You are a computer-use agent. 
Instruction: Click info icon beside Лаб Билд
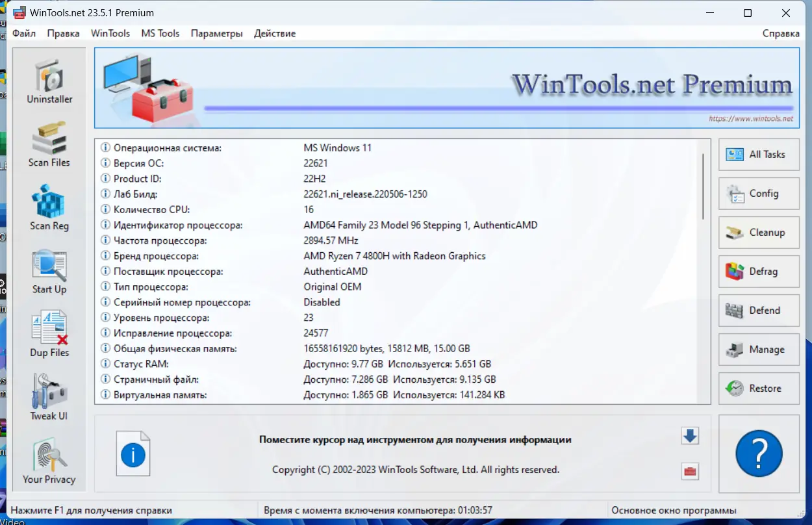(x=106, y=194)
